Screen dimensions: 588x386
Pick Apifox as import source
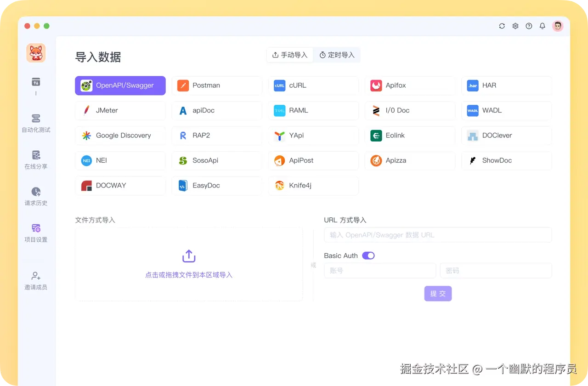[x=410, y=85]
